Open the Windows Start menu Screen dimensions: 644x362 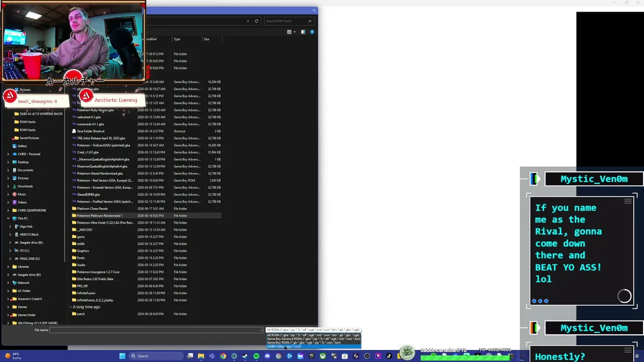(x=122, y=356)
